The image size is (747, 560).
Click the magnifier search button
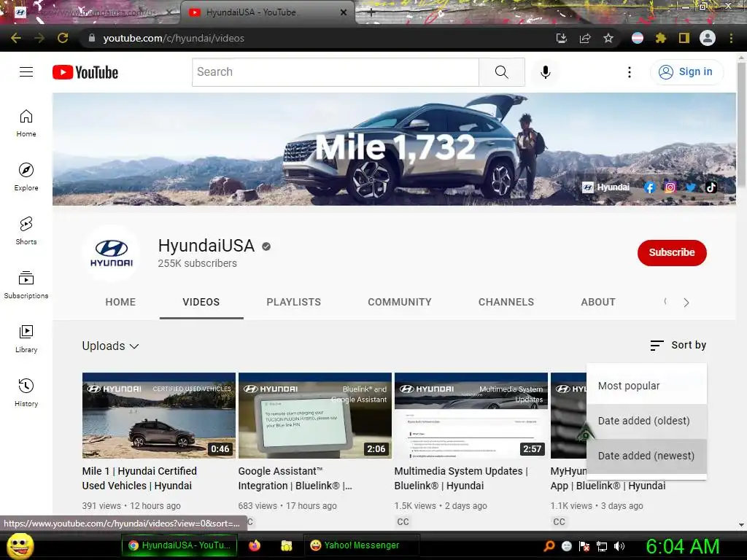click(502, 72)
